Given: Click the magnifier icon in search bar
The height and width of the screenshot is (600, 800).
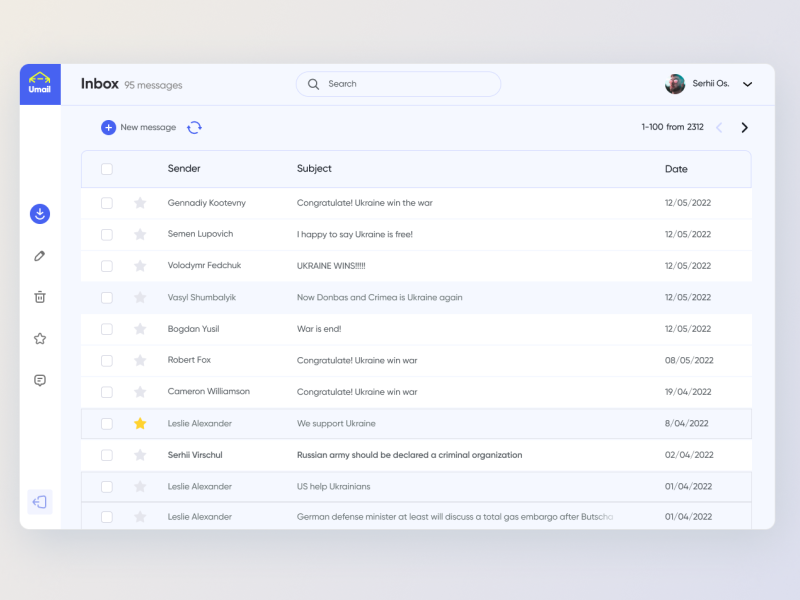Looking at the screenshot, I should 313,84.
